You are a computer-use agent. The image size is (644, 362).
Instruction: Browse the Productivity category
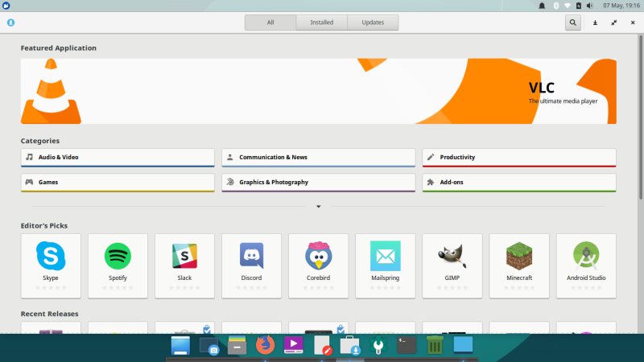click(x=519, y=158)
